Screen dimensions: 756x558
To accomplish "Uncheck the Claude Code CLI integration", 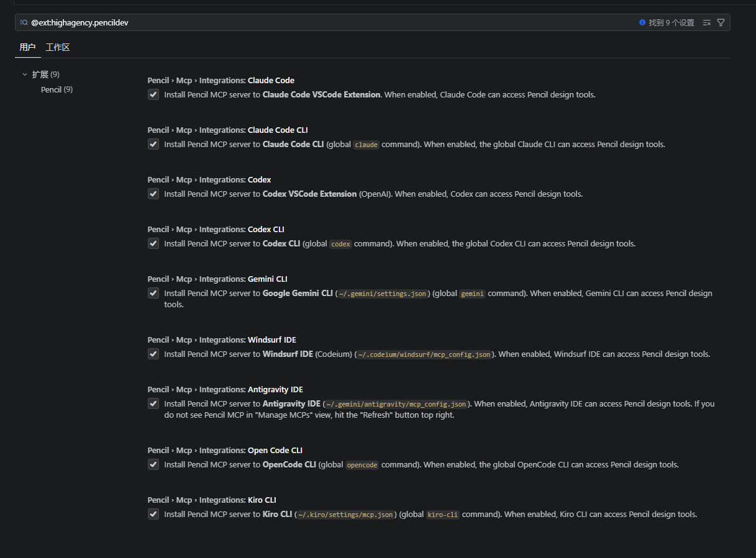I will (153, 144).
